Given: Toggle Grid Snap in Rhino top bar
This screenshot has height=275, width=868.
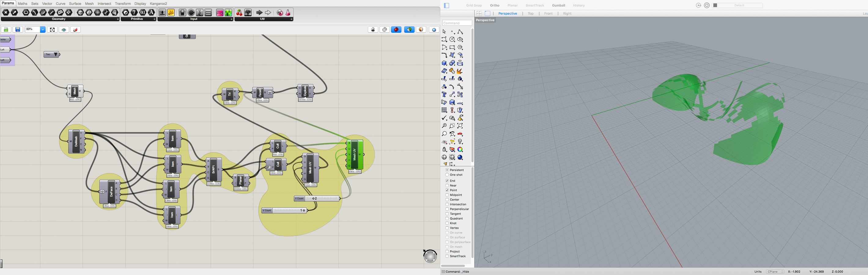Looking at the screenshot, I should (474, 5).
